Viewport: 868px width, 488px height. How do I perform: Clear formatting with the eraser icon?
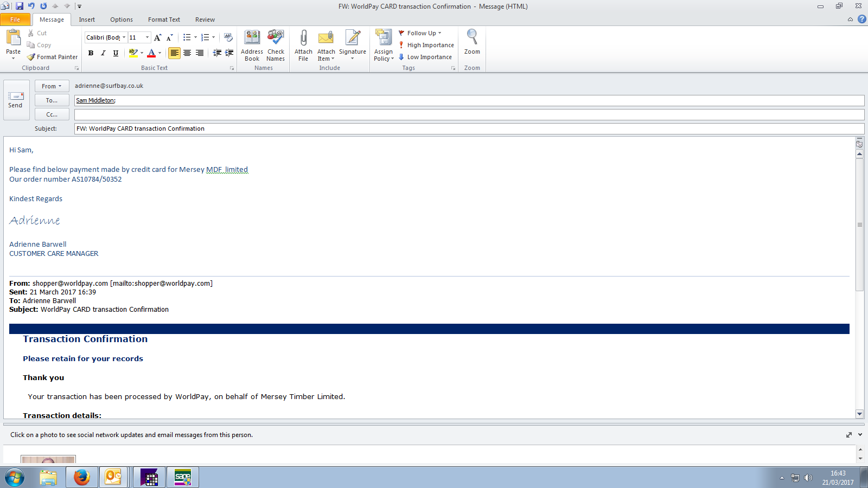[228, 37]
